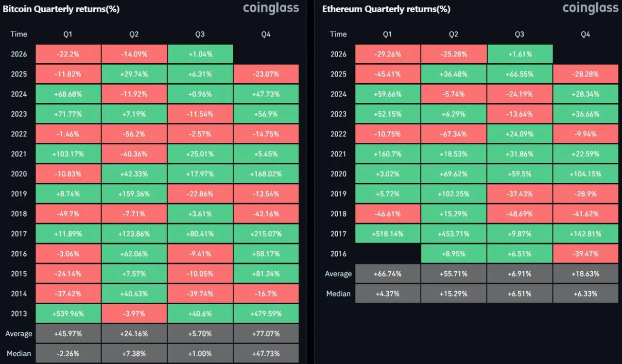
Task: Click Ethereum 2026 Q3 cell +1.61%
Action: [x=519, y=54]
